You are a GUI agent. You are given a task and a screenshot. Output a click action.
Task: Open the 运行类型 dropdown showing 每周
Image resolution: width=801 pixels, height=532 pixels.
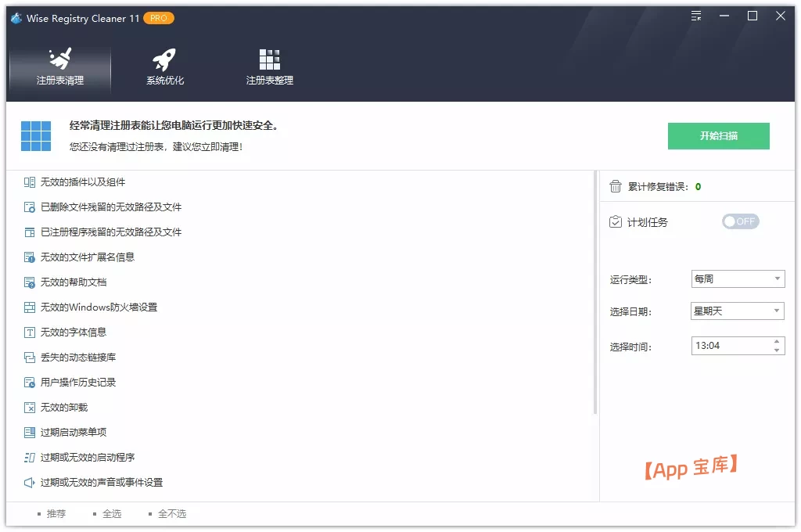point(736,279)
